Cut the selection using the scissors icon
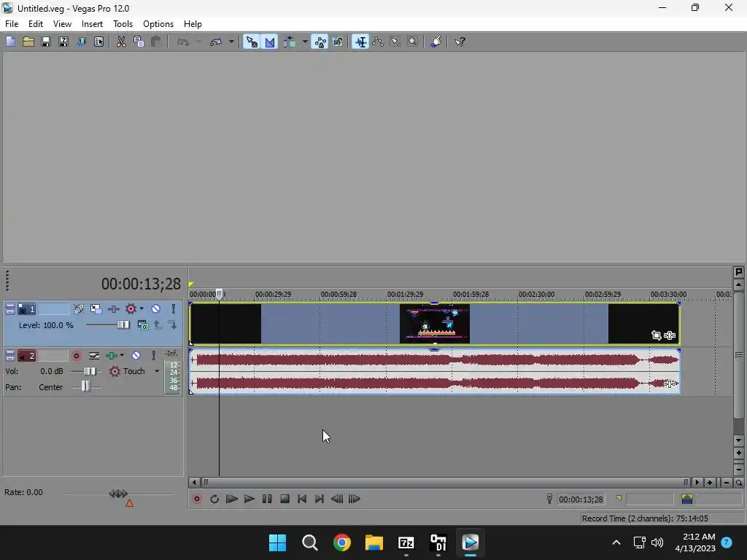This screenshot has height=560, width=747. coord(122,42)
